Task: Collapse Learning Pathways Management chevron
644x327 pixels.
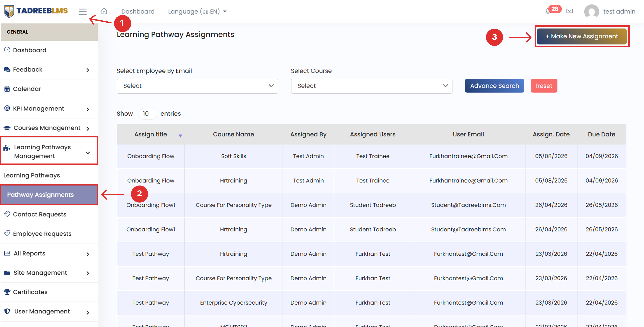Action: pos(88,153)
